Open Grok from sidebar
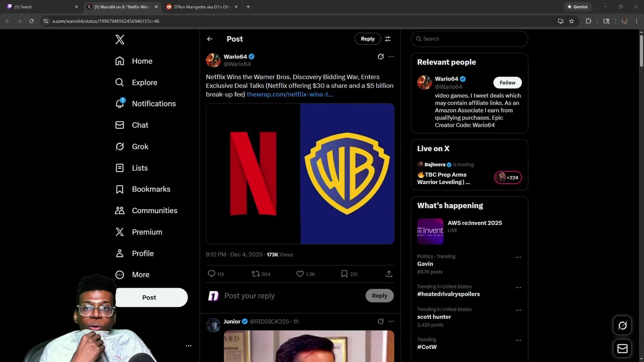This screenshot has height=362, width=644. 132,146
